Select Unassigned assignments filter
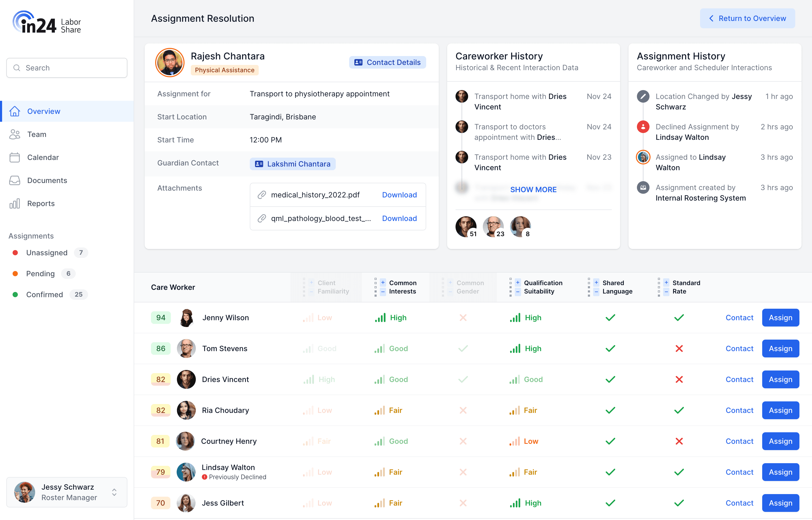 [x=47, y=253]
